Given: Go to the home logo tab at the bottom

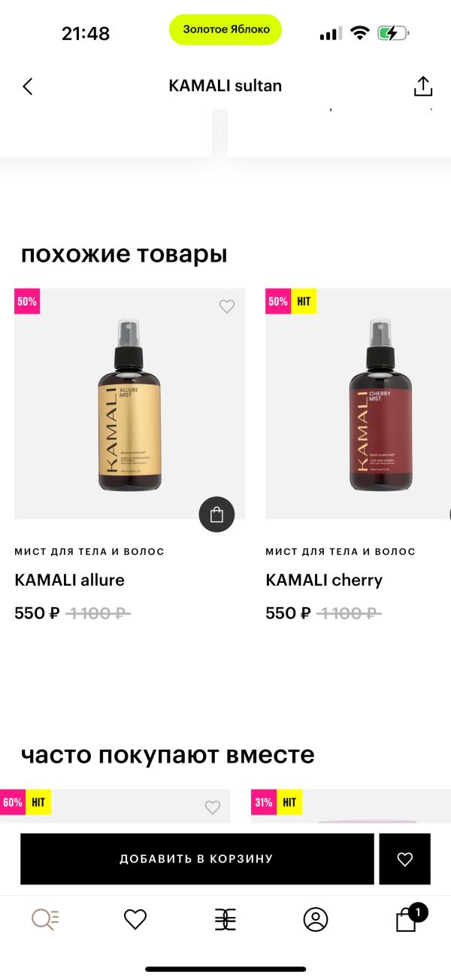Looking at the screenshot, I should pos(225,919).
